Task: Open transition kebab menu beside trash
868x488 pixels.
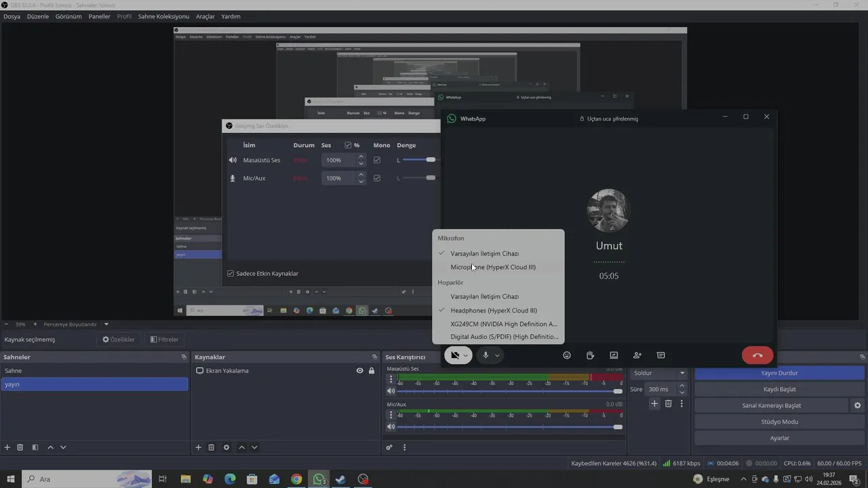Action: [682, 403]
